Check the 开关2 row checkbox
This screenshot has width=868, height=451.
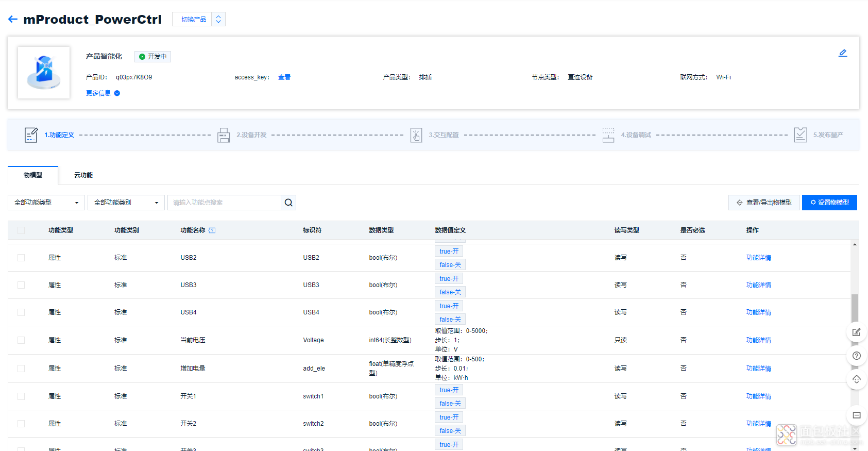click(21, 424)
